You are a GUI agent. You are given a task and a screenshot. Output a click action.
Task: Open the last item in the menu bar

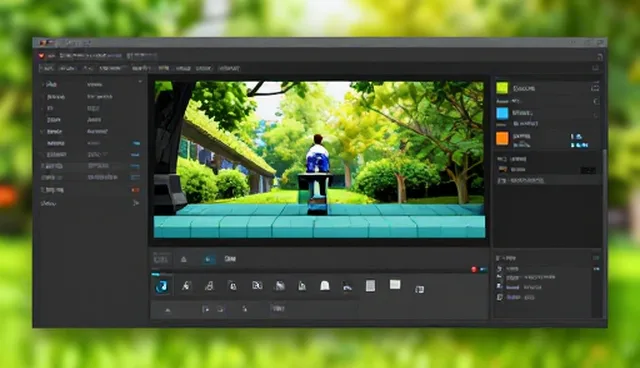(x=229, y=69)
